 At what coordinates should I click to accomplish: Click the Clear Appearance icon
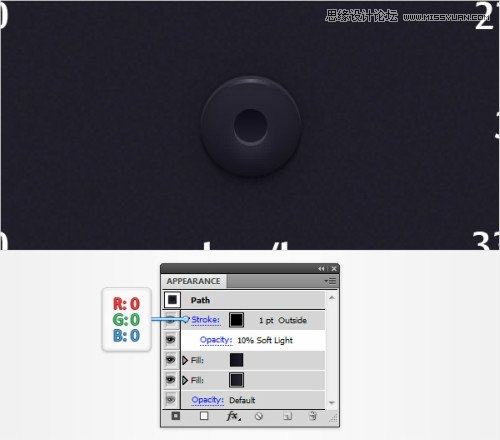pyautogui.click(x=259, y=416)
